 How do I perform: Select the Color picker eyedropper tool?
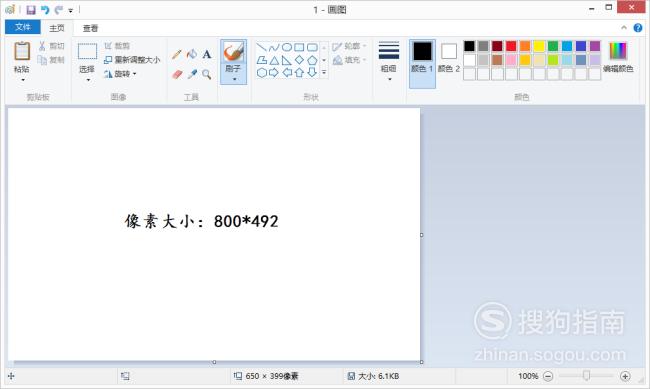pyautogui.click(x=192, y=75)
